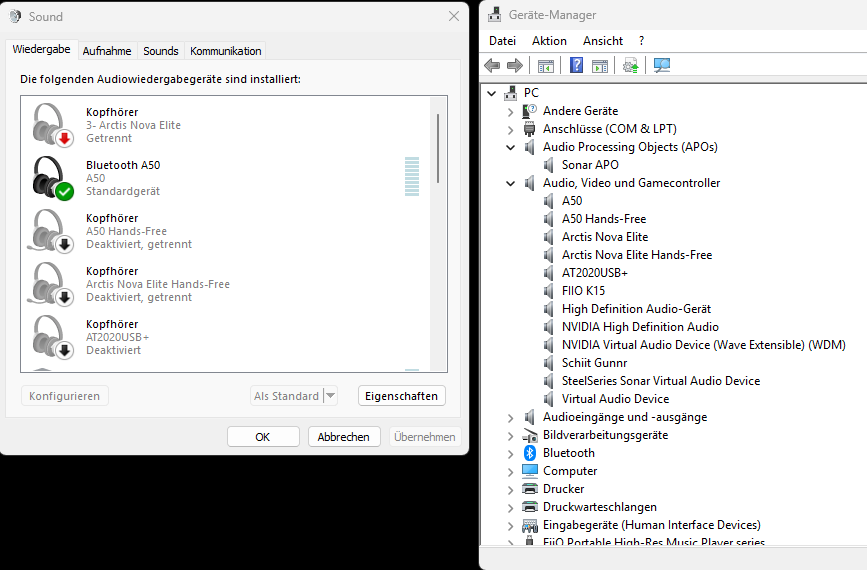Screen dimensions: 867x570
Task: Select the 3- Arctis Nova Elite headphone icon
Action: pyautogui.click(x=53, y=125)
